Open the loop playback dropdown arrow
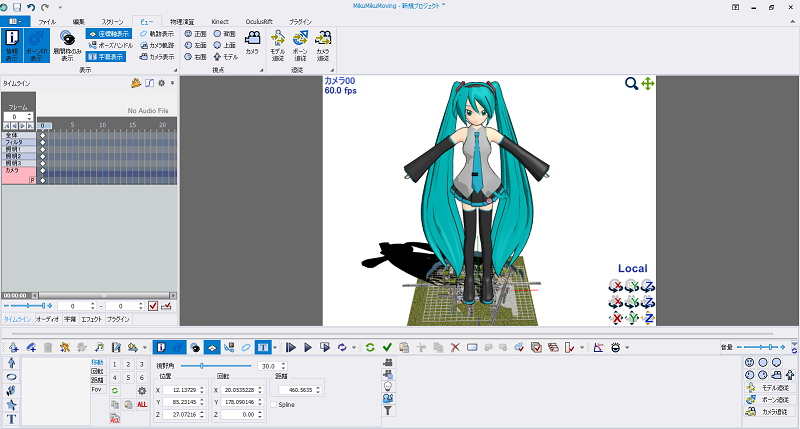 [354, 348]
